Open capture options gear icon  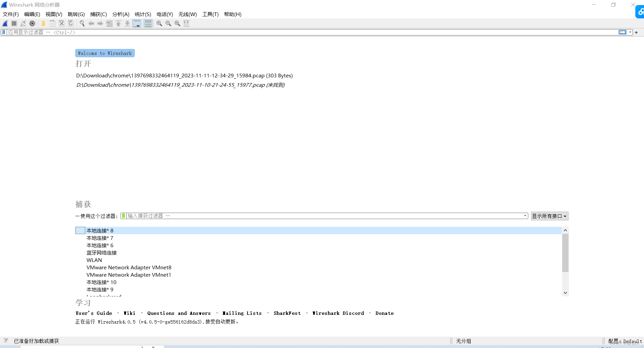pos(32,23)
